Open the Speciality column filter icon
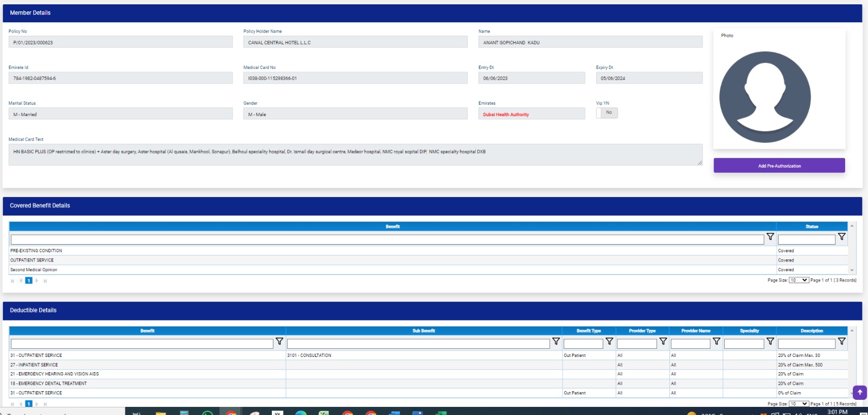The height and width of the screenshot is (415, 868). click(x=770, y=342)
